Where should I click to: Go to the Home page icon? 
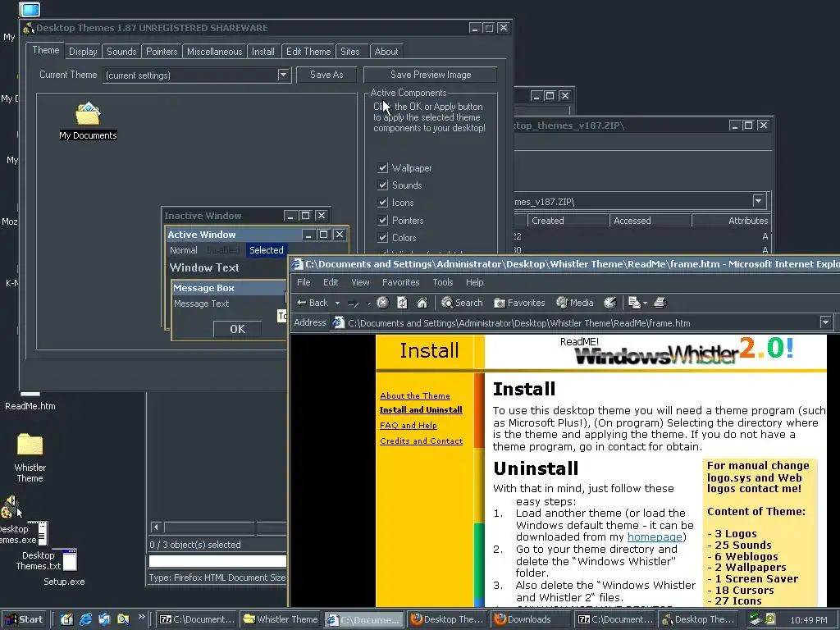[x=422, y=303]
